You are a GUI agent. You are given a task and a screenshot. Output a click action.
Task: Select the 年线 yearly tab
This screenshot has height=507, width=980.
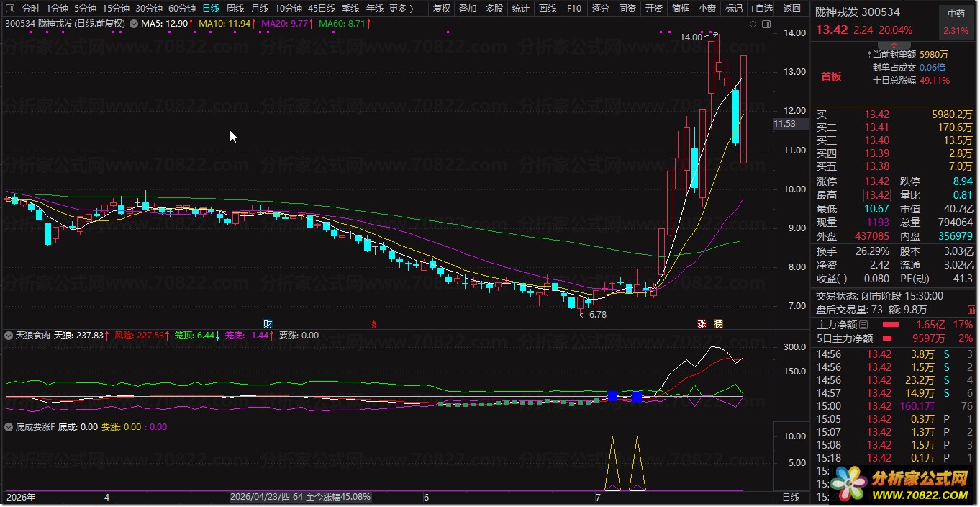click(x=375, y=9)
